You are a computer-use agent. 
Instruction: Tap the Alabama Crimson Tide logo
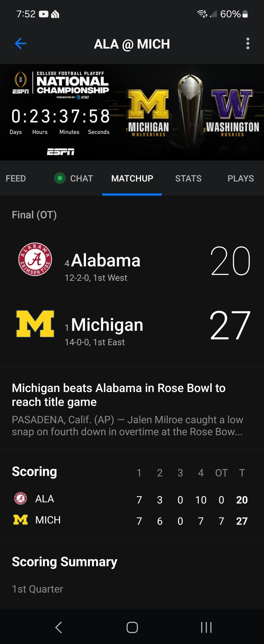[35, 259]
